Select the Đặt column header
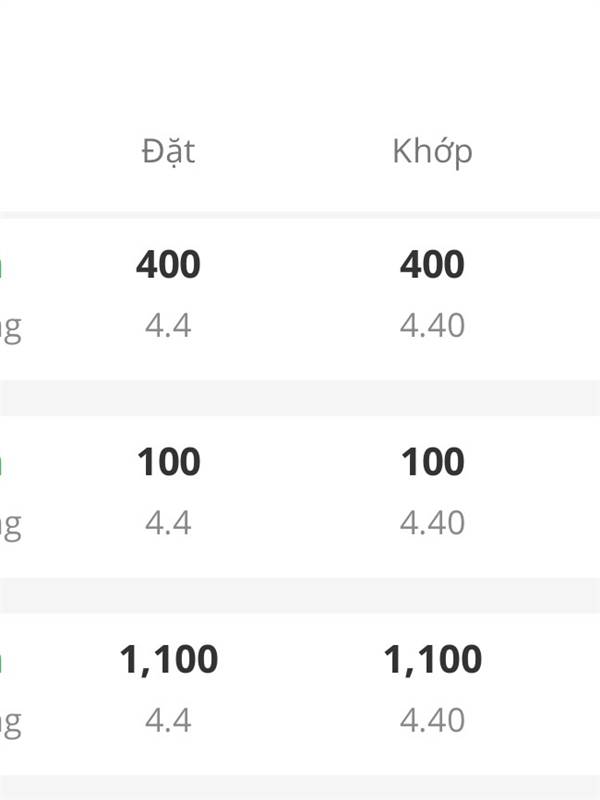 click(x=168, y=152)
